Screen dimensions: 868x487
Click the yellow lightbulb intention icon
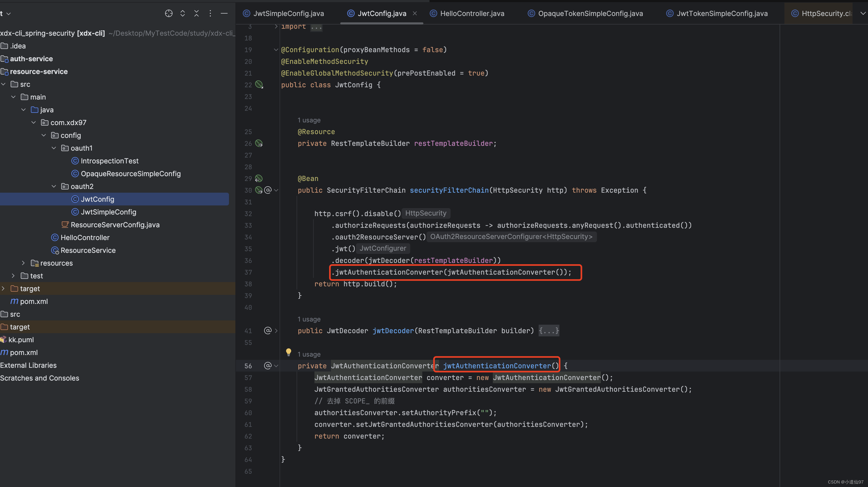pyautogui.click(x=288, y=352)
